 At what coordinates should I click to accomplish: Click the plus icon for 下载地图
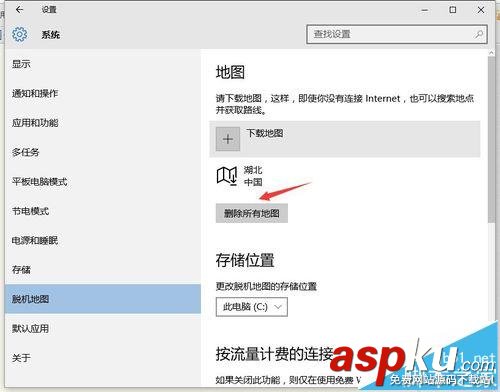(x=228, y=139)
